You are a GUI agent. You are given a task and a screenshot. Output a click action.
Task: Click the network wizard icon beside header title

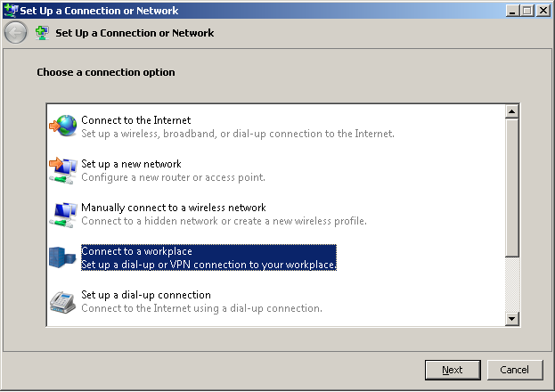coord(43,33)
